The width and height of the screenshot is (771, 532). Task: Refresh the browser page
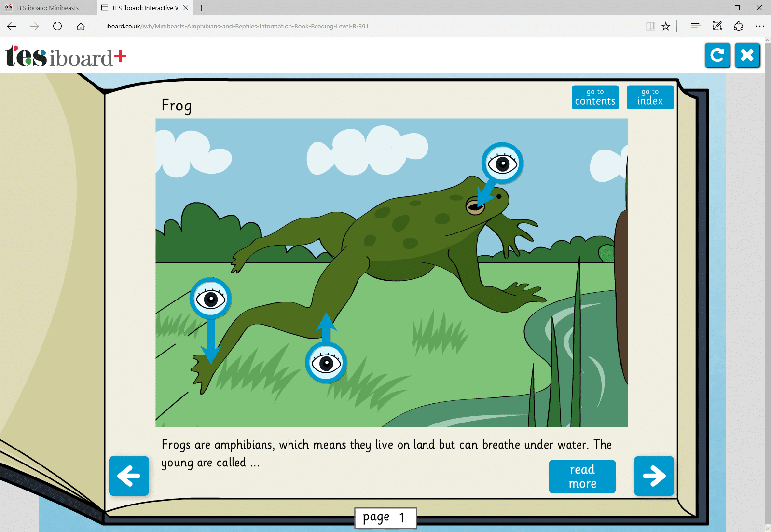[57, 27]
